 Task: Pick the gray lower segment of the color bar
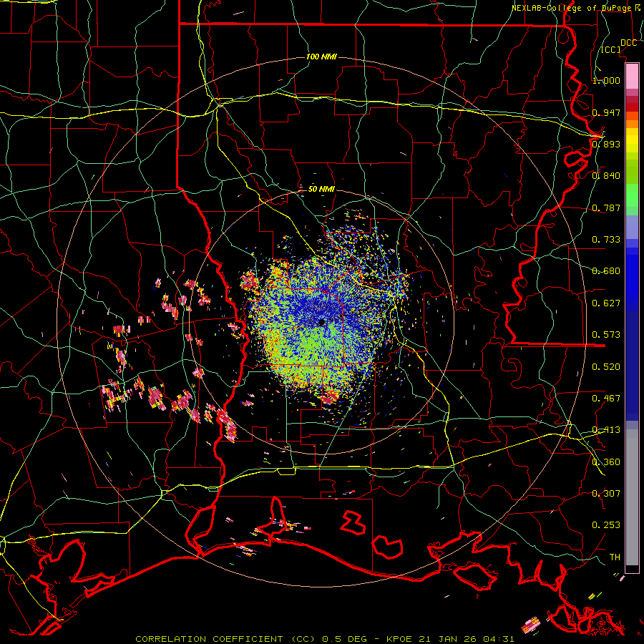[x=632, y=497]
